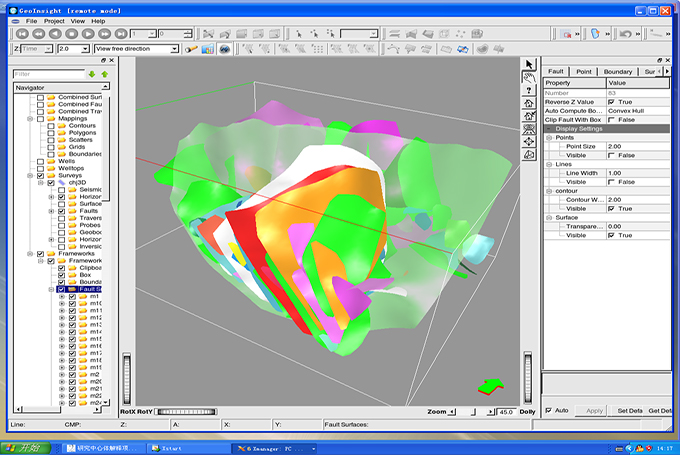Click the Get Def button
The width and height of the screenshot is (680, 455).
tap(660, 411)
